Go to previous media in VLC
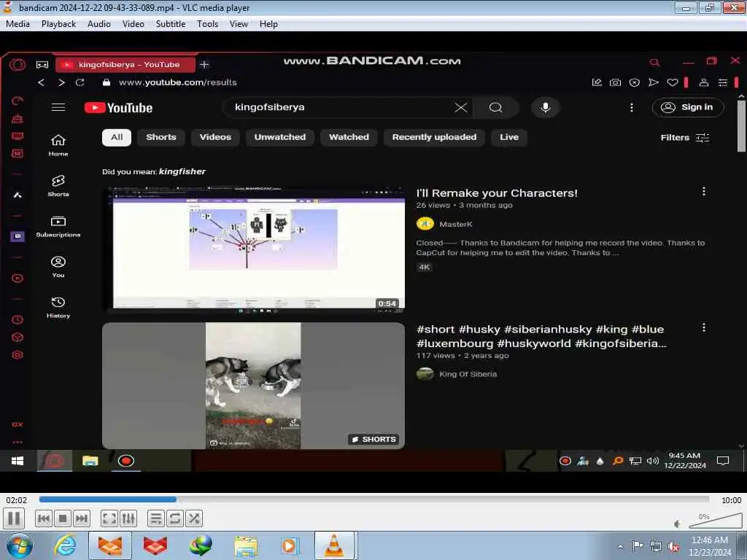Screen dimensions: 747x560 (x=44, y=518)
